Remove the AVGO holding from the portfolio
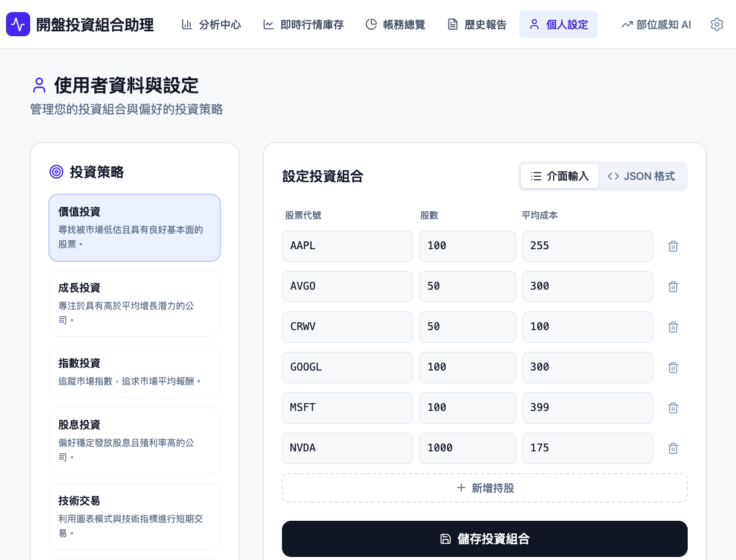Viewport: 736px width, 560px height. (x=673, y=287)
